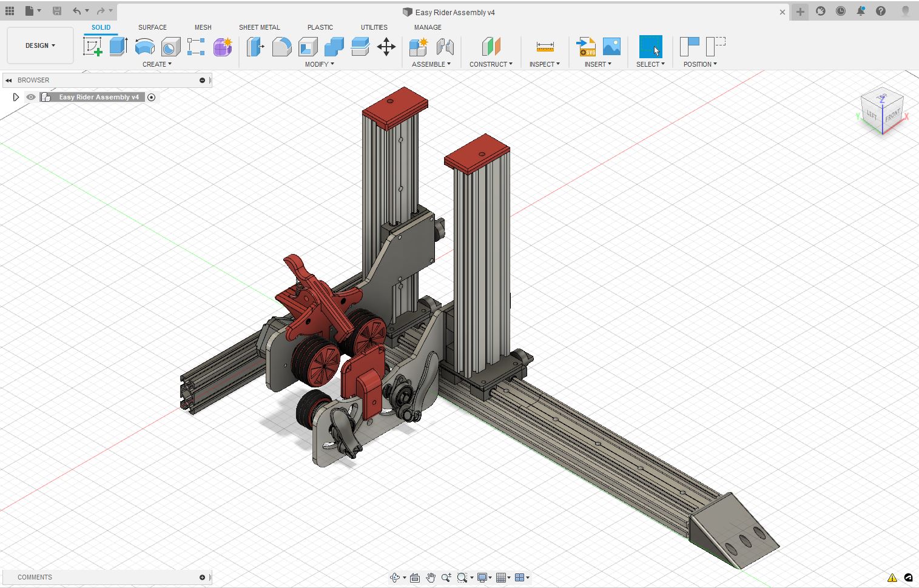The width and height of the screenshot is (919, 588).
Task: Click the Redo arrow
Action: click(101, 11)
